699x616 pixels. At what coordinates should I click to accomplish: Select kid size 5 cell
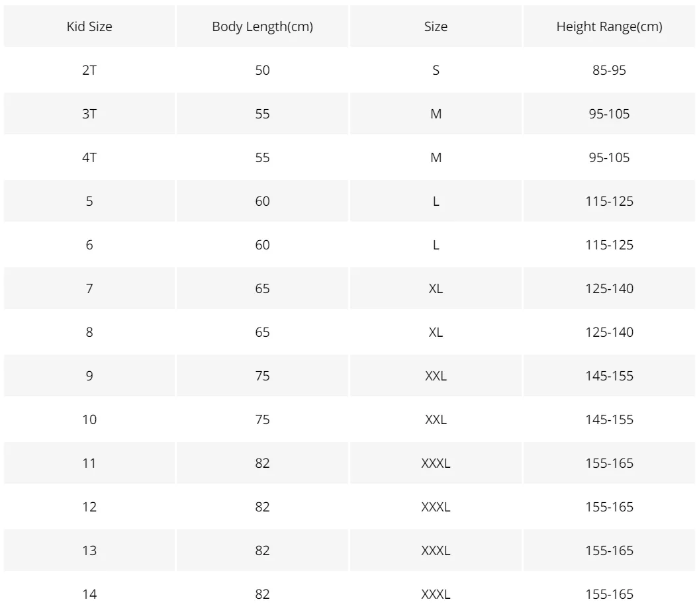click(89, 201)
